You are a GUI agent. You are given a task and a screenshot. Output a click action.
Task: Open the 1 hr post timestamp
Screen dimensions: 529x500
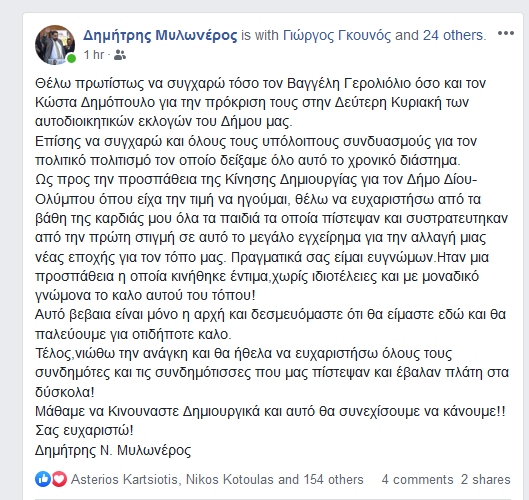pos(94,55)
